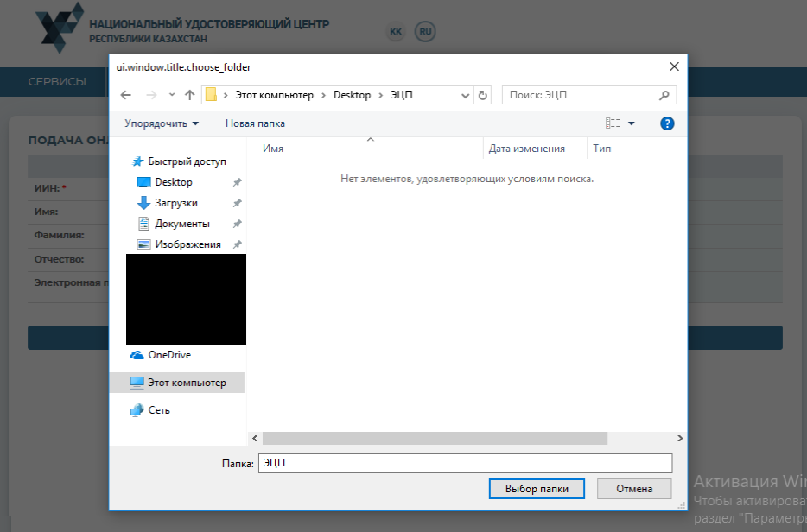Screen dimensions: 807x532
Task: Go up one folder level
Action: [x=190, y=95]
